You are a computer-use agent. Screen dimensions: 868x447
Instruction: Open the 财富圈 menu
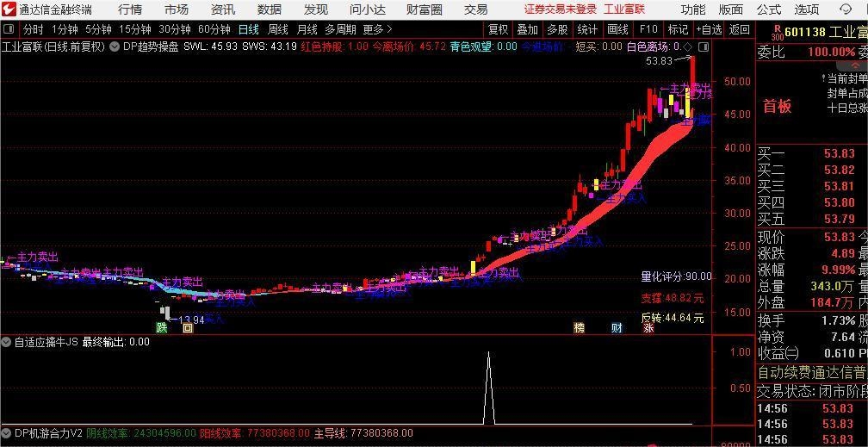(x=425, y=9)
